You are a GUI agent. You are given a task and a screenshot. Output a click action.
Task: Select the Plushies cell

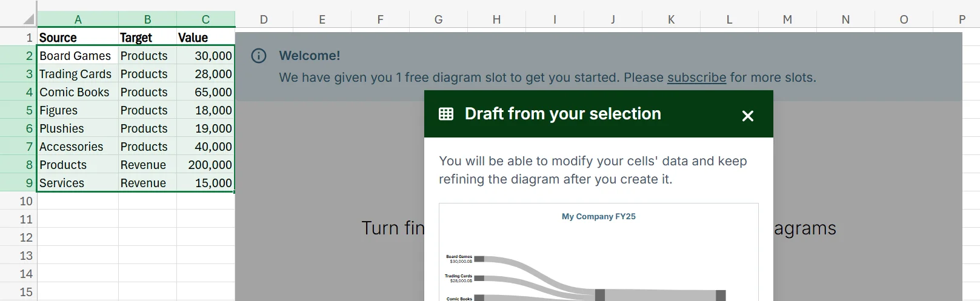[78, 128]
